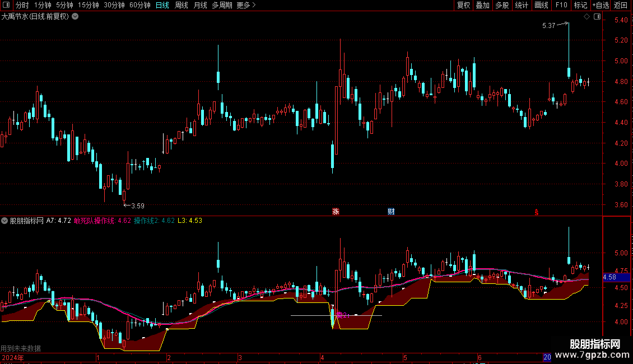This screenshot has height=364, width=633.
Task: Click the 2024年 year label on timeline
Action: tap(12, 357)
